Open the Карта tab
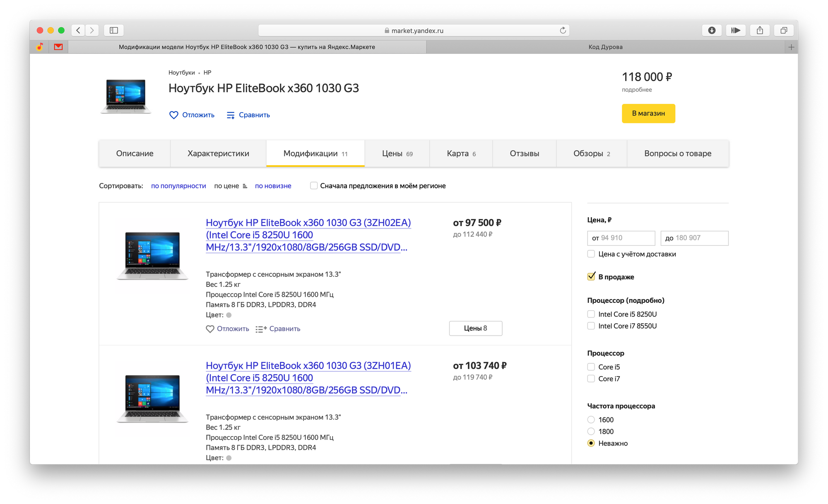Viewport: 828px width, 504px height. [461, 154]
